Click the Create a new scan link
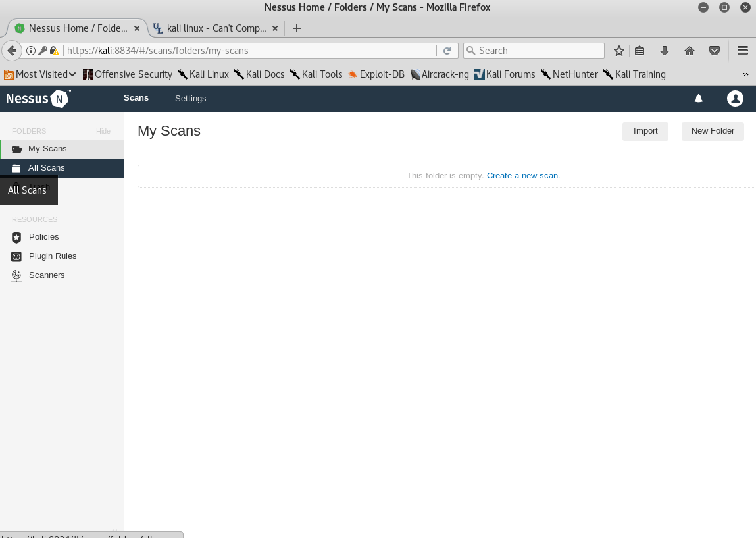Image resolution: width=756 pixels, height=538 pixels. [522, 175]
